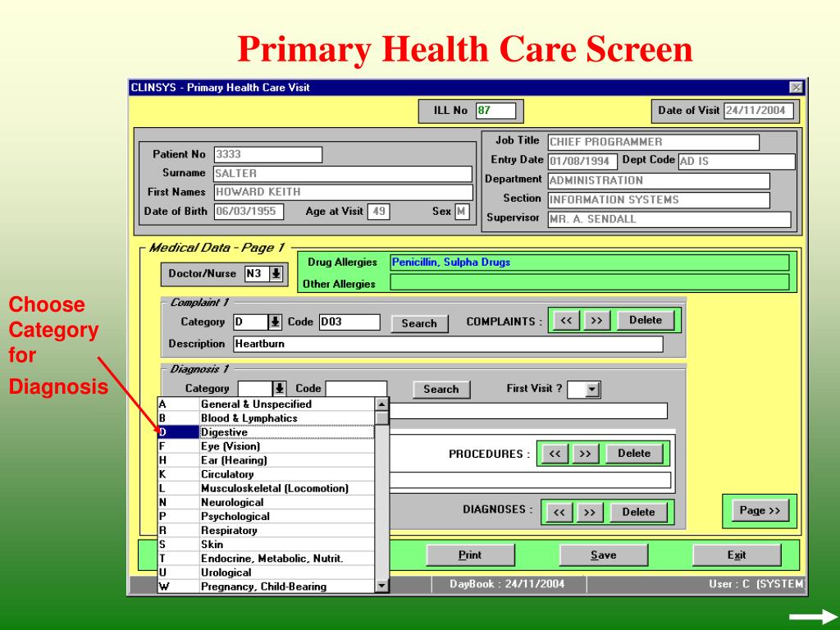This screenshot has height=630, width=840.
Task: Click the Age at Visit field
Action: click(378, 212)
